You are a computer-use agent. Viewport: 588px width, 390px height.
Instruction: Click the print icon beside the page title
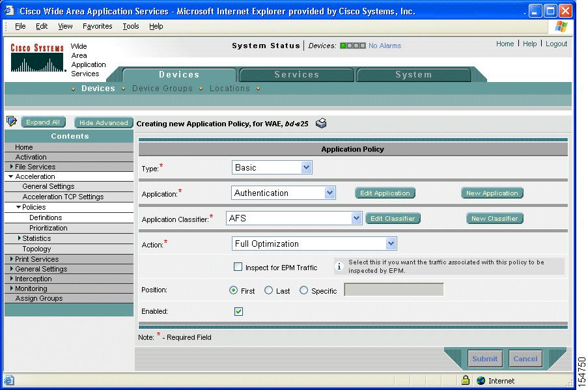[321, 123]
